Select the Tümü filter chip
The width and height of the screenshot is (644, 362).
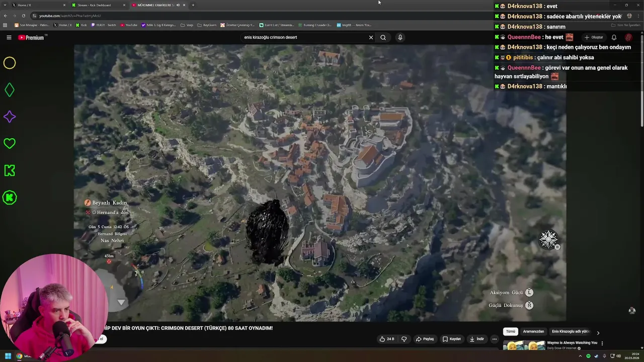(x=511, y=331)
